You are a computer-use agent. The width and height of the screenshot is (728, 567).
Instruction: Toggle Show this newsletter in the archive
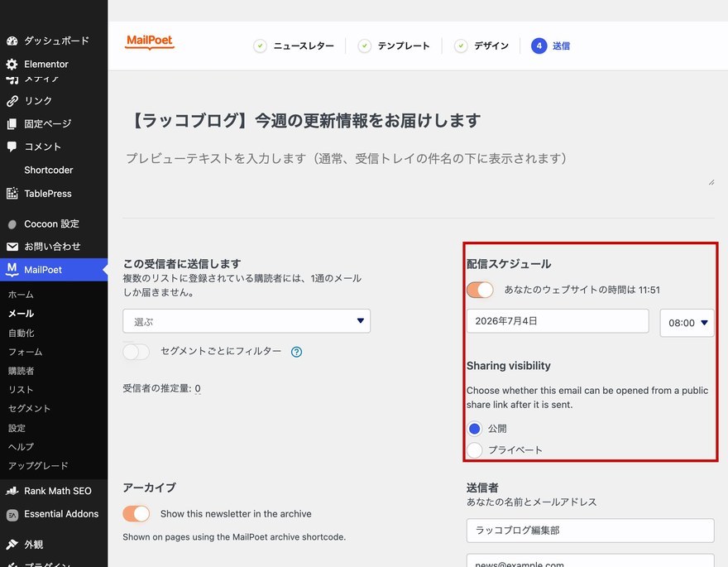pyautogui.click(x=136, y=514)
